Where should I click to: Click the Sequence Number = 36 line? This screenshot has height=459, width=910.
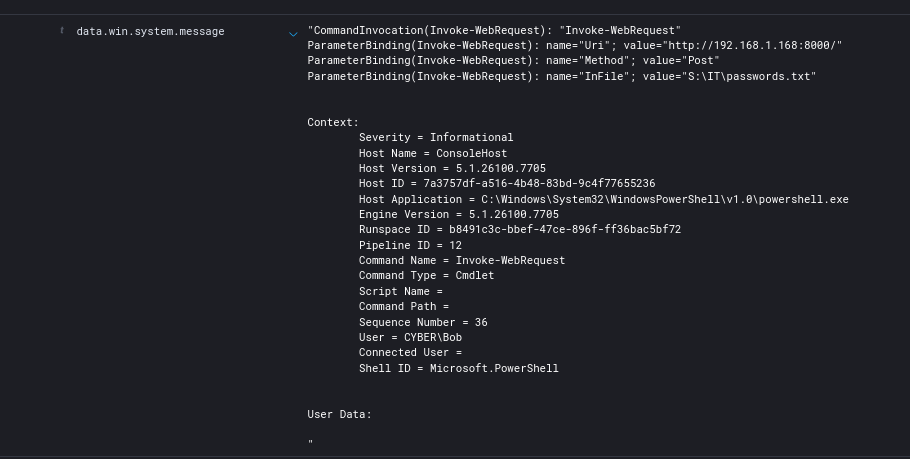pyautogui.click(x=423, y=322)
